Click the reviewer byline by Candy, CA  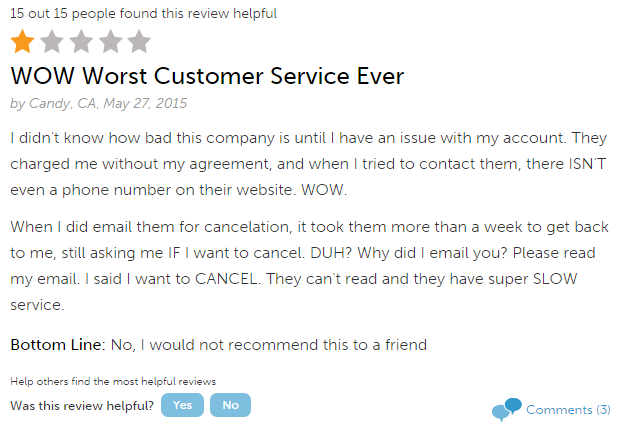tap(53, 104)
